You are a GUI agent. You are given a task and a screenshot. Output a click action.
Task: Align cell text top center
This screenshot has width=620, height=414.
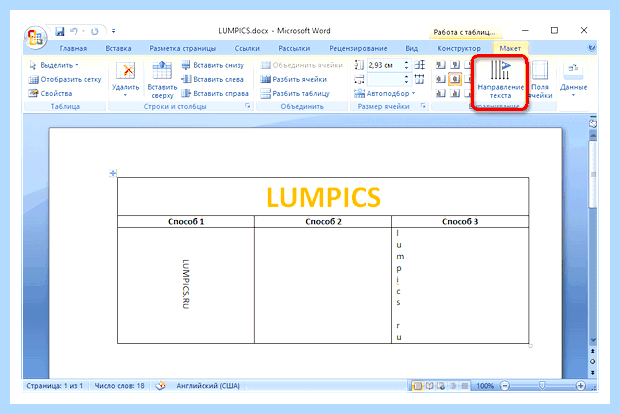pos(455,65)
